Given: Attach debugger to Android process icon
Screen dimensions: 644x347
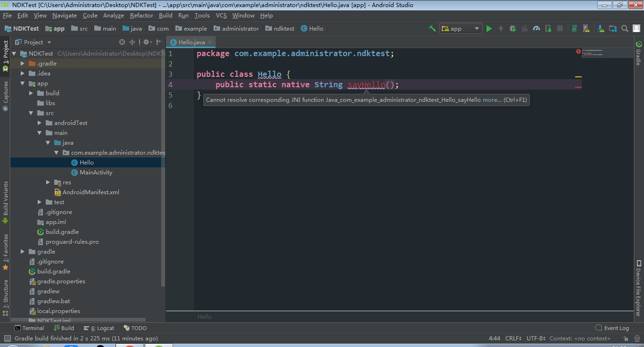Looking at the screenshot, I should (x=548, y=28).
